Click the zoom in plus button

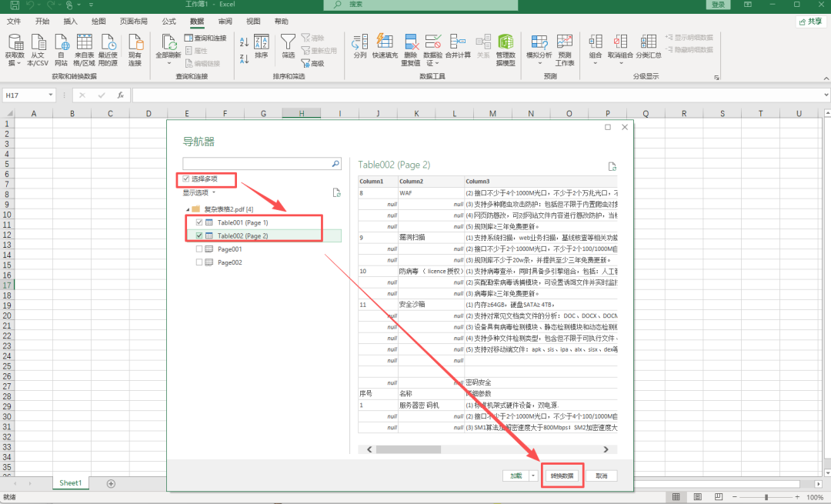pyautogui.click(x=797, y=497)
